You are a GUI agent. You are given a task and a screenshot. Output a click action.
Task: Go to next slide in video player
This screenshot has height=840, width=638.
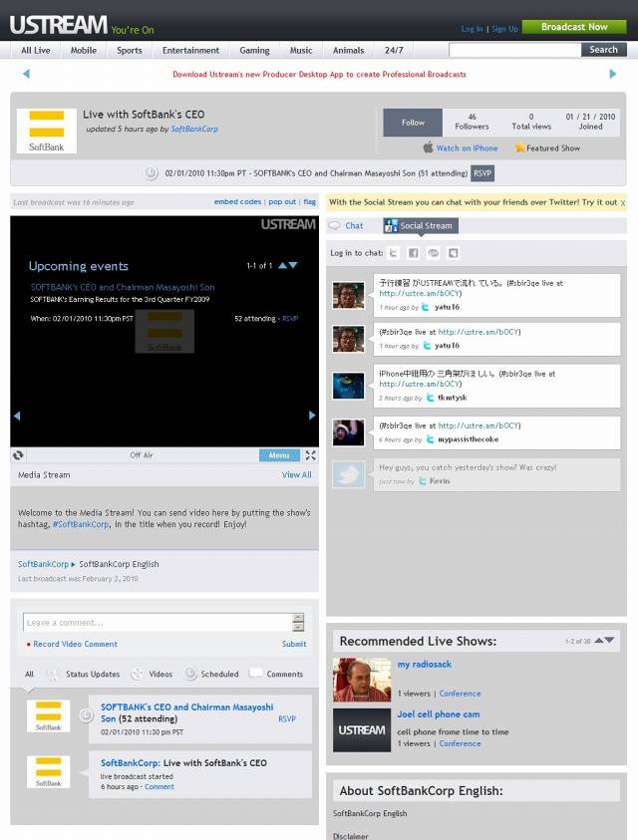coord(312,416)
